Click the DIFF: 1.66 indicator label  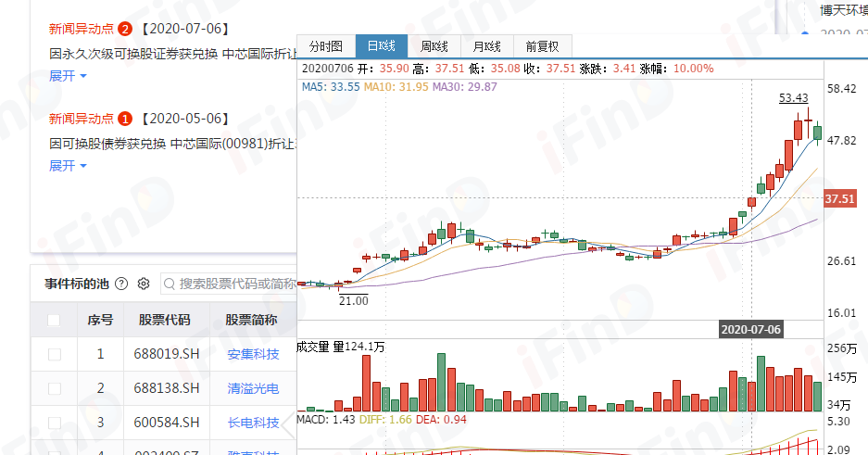(x=385, y=420)
